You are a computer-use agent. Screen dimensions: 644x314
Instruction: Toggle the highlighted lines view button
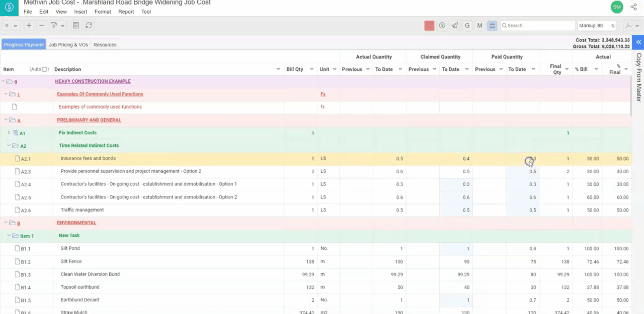point(492,26)
